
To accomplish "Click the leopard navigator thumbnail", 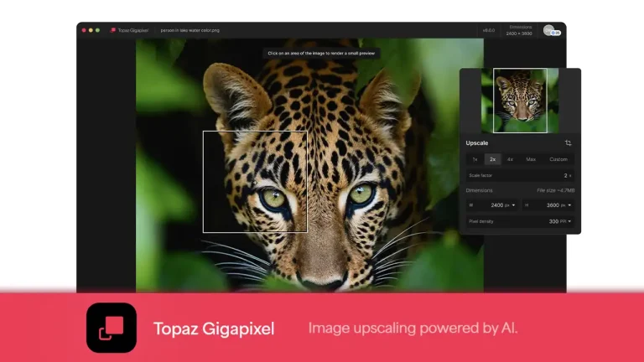I will click(x=520, y=101).
